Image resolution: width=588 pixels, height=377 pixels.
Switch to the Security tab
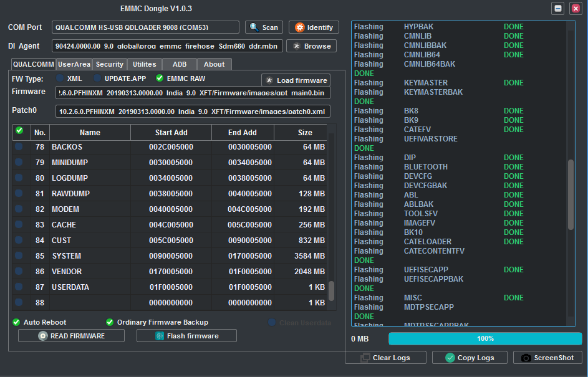click(x=110, y=64)
